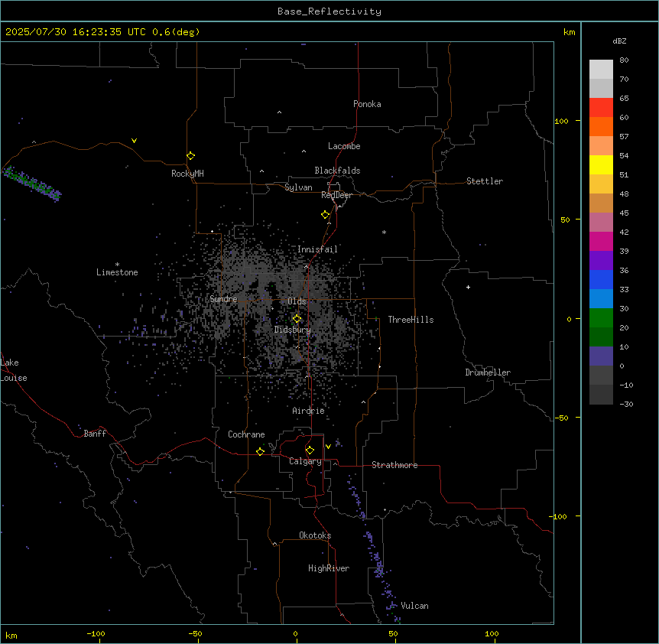Viewport: 659px width, 644px height.
Task: Click the Ponoka city label
Action: [367, 104]
